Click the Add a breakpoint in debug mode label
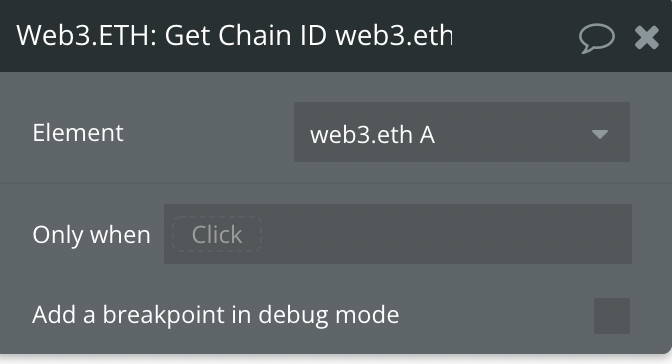The width and height of the screenshot is (672, 364). (216, 315)
